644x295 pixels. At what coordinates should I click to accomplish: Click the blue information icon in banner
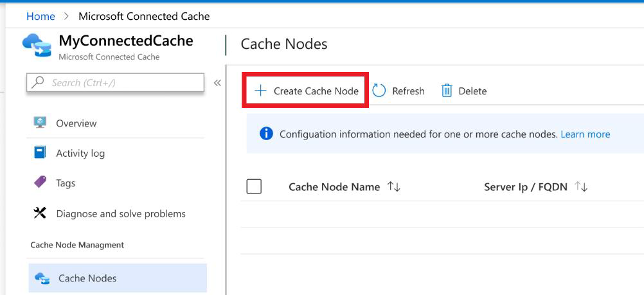coord(266,134)
